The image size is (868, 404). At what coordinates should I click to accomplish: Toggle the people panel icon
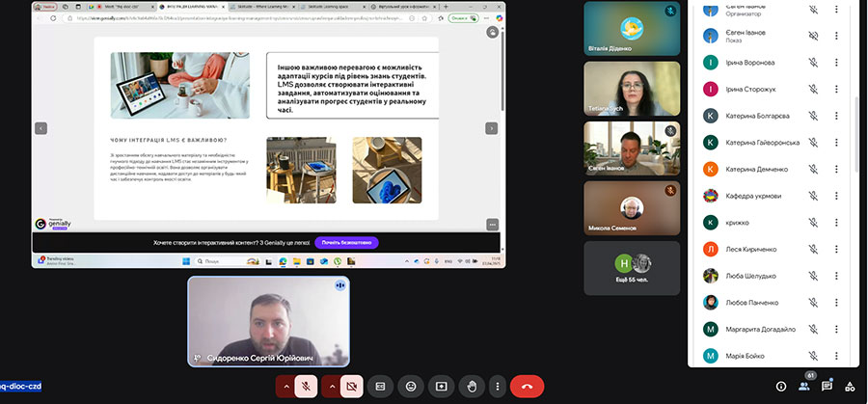[x=803, y=387]
